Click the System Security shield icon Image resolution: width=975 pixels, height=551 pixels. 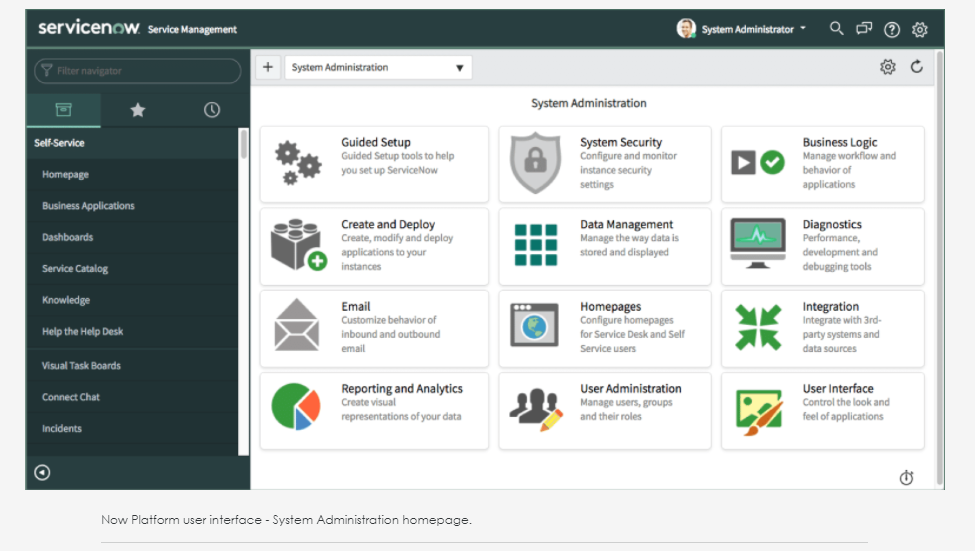coord(535,163)
